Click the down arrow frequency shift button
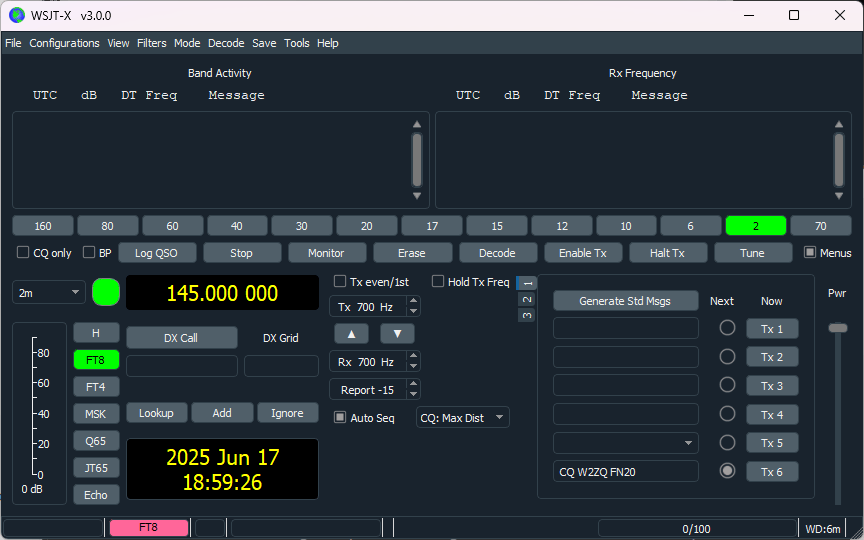Viewport: 864px width, 540px height. coord(397,334)
